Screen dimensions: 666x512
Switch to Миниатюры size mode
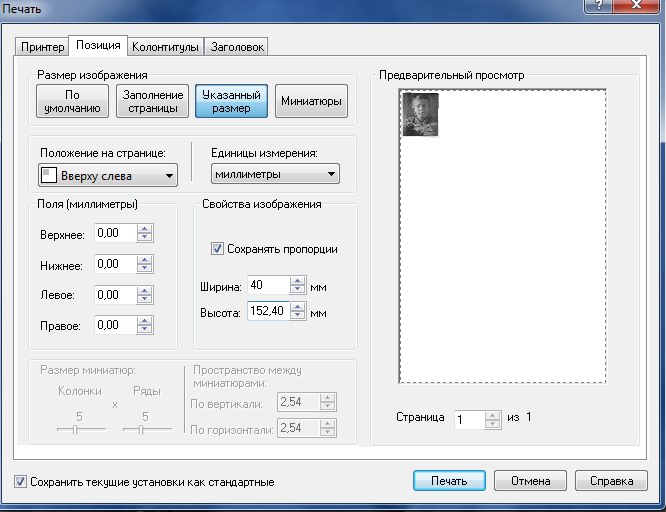pos(311,101)
